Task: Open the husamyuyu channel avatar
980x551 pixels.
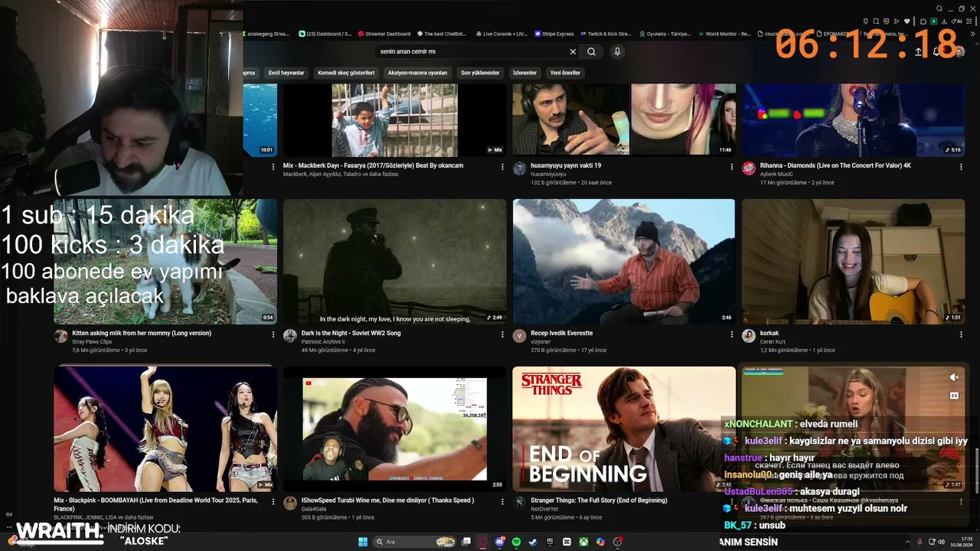Action: [x=519, y=168]
